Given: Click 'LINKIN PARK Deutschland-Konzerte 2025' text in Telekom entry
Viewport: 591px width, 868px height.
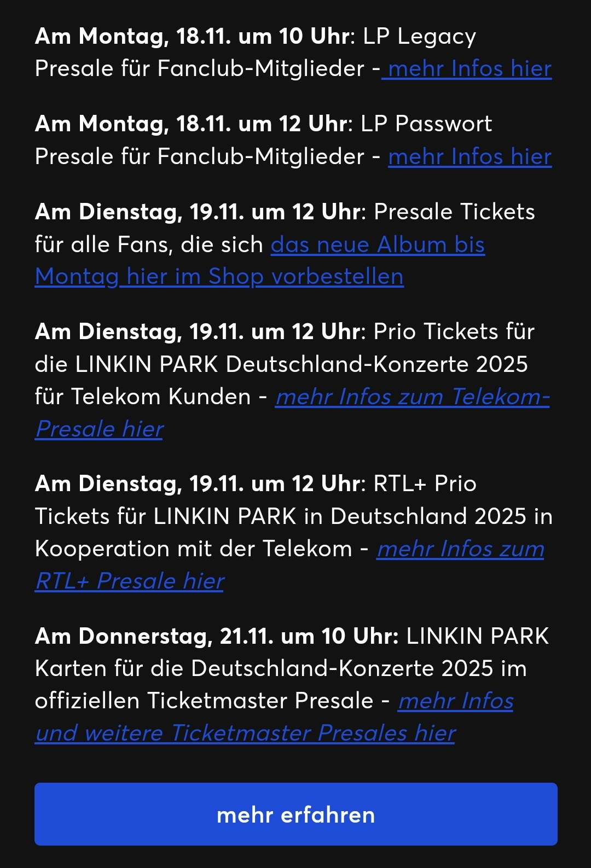Looking at the screenshot, I should coord(302,364).
